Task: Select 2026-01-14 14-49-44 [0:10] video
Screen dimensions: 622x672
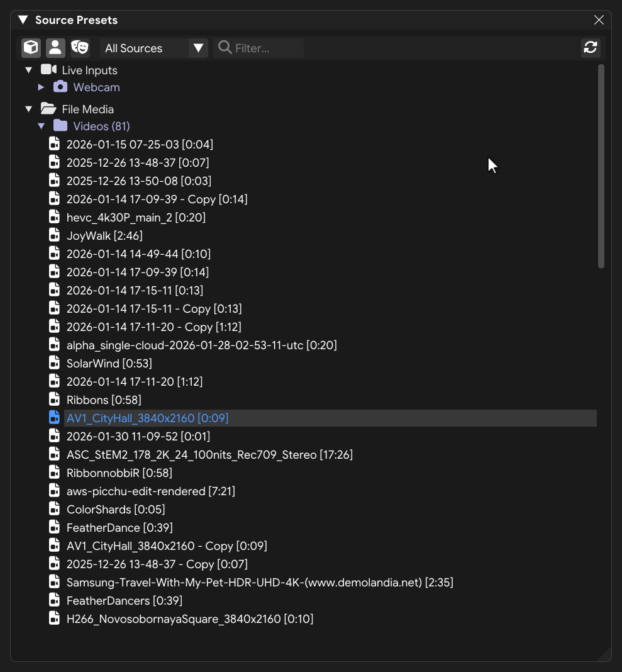Action: coord(138,254)
